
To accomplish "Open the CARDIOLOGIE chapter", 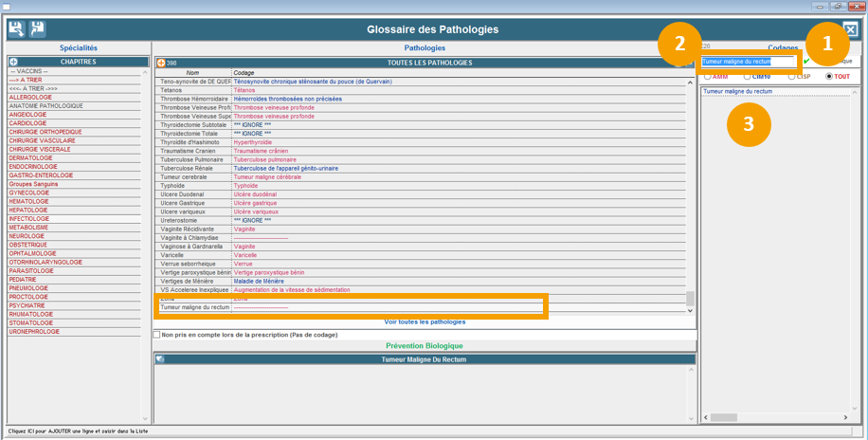I will 28,123.
